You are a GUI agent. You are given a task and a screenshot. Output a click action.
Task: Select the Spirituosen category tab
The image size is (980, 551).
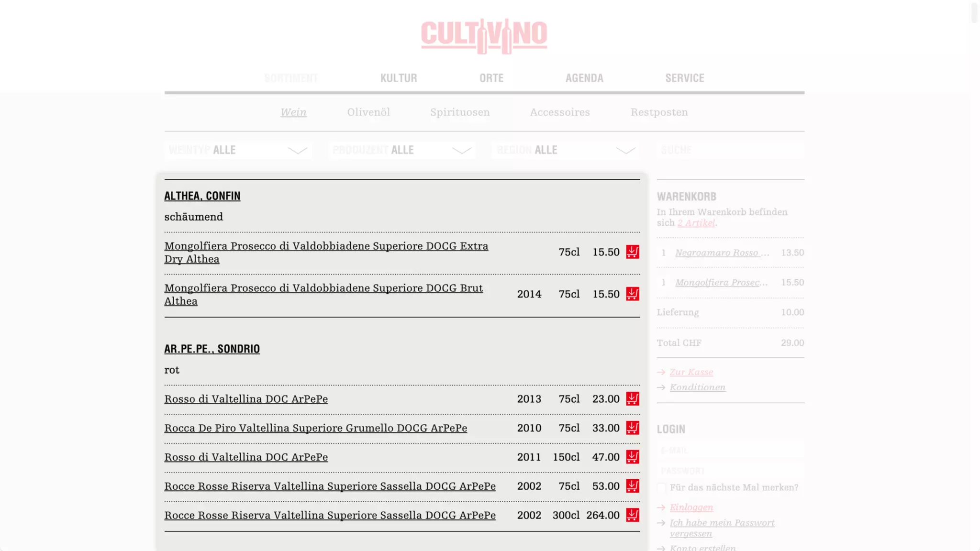(x=460, y=112)
